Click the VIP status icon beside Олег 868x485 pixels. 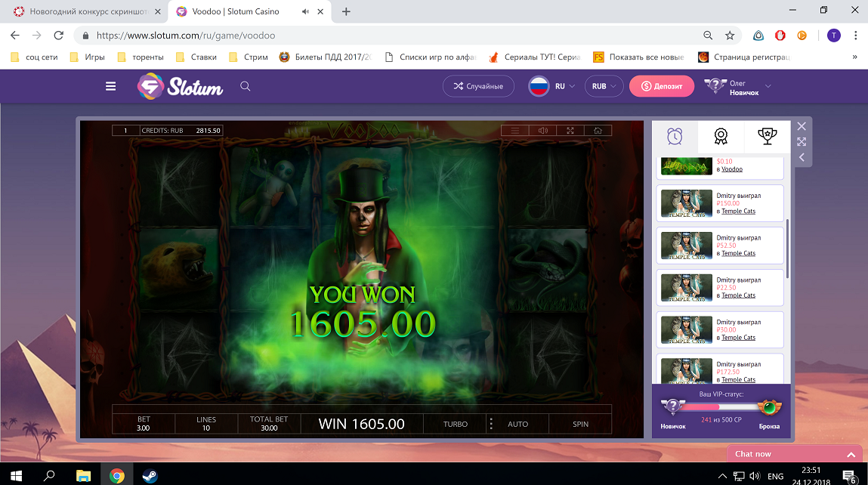click(715, 86)
